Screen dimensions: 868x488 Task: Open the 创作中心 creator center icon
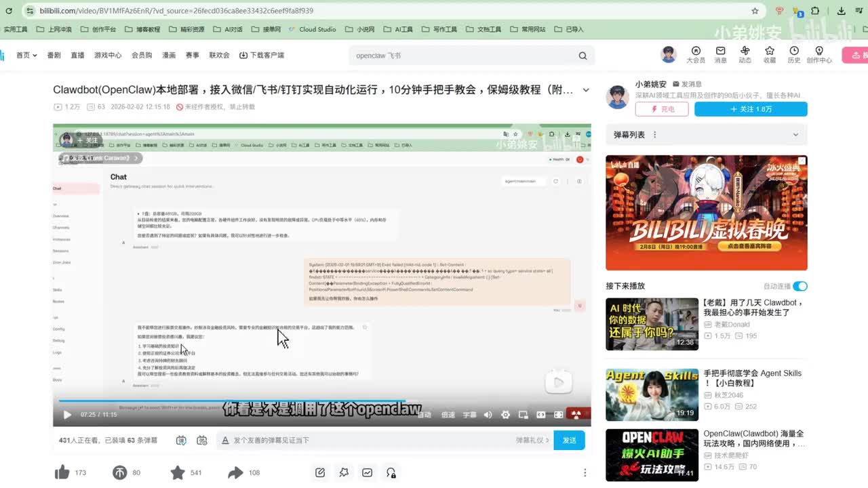click(819, 55)
